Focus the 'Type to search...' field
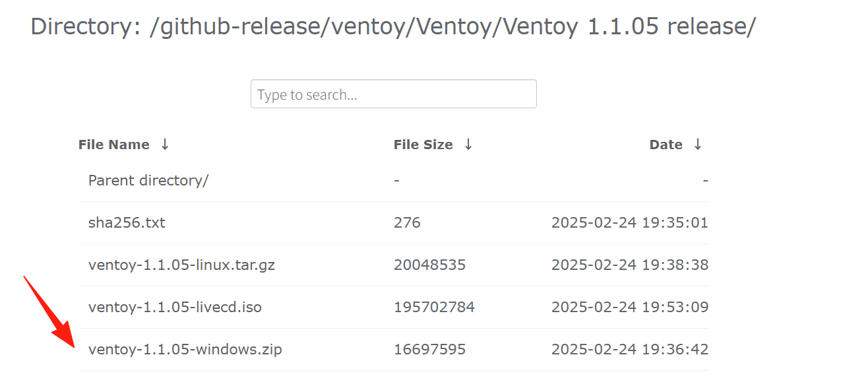This screenshot has height=392, width=868. coord(393,94)
